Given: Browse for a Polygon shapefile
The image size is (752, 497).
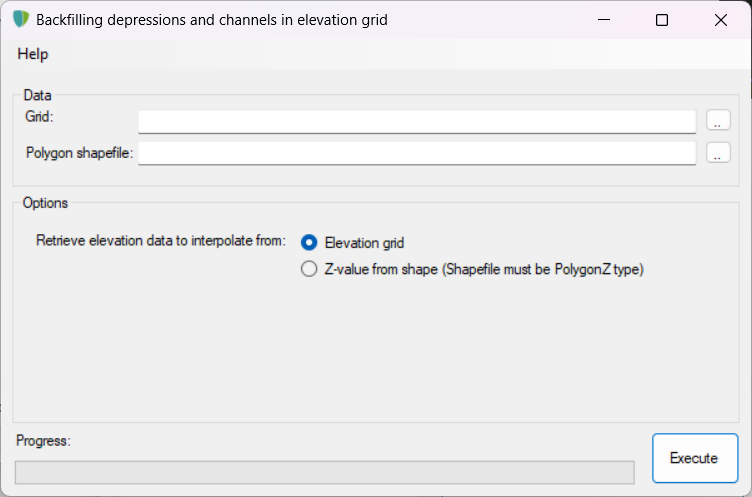Looking at the screenshot, I should pyautogui.click(x=718, y=153).
